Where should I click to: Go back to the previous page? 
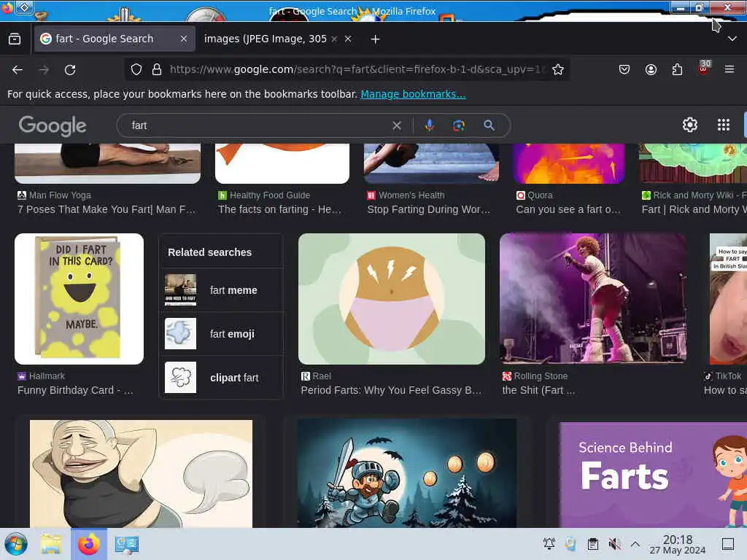pos(18,69)
